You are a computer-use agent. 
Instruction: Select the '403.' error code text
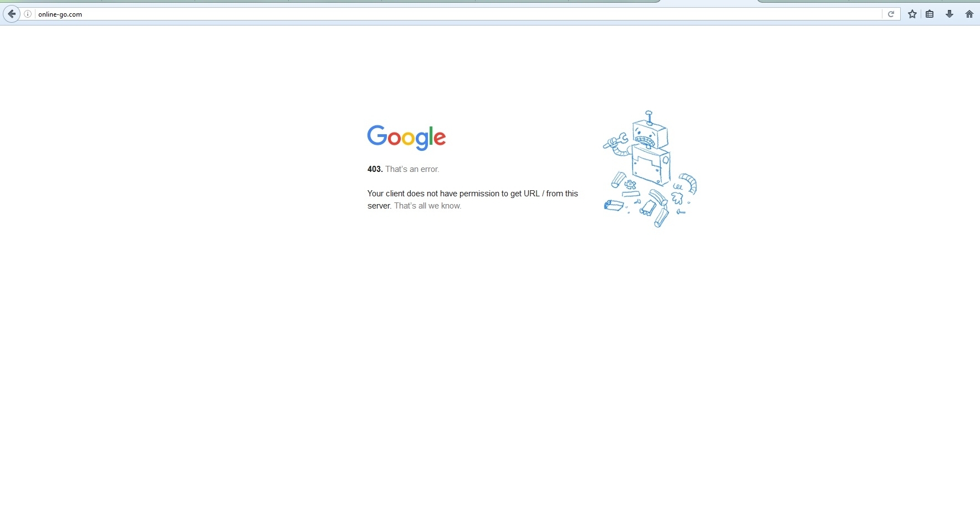click(x=375, y=169)
